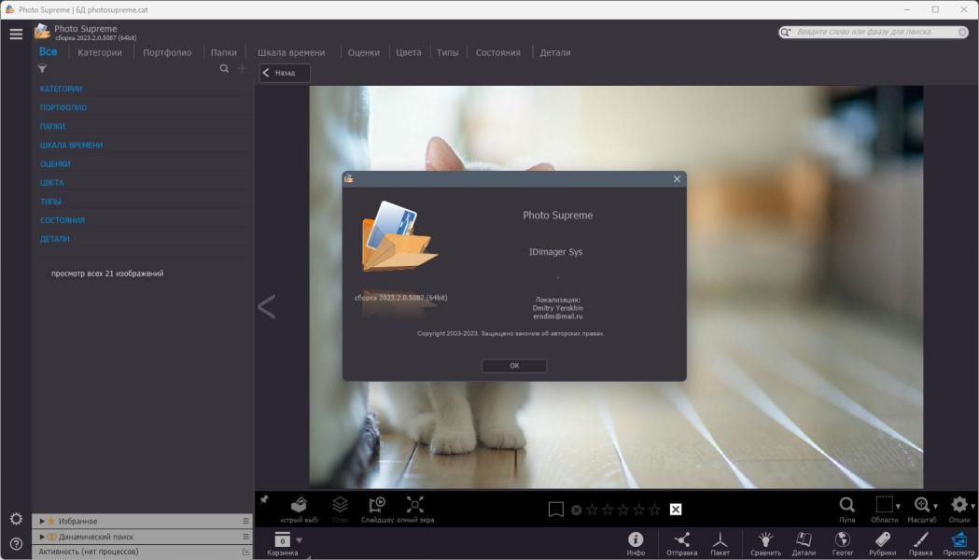Open the Правка edit brush tool
Viewport: 979px width, 560px height.
point(921,543)
